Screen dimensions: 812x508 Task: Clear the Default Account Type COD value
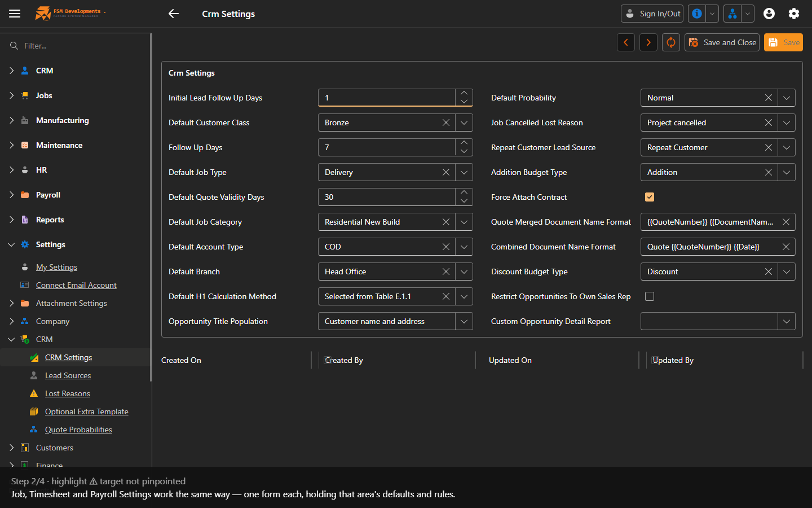tap(446, 247)
